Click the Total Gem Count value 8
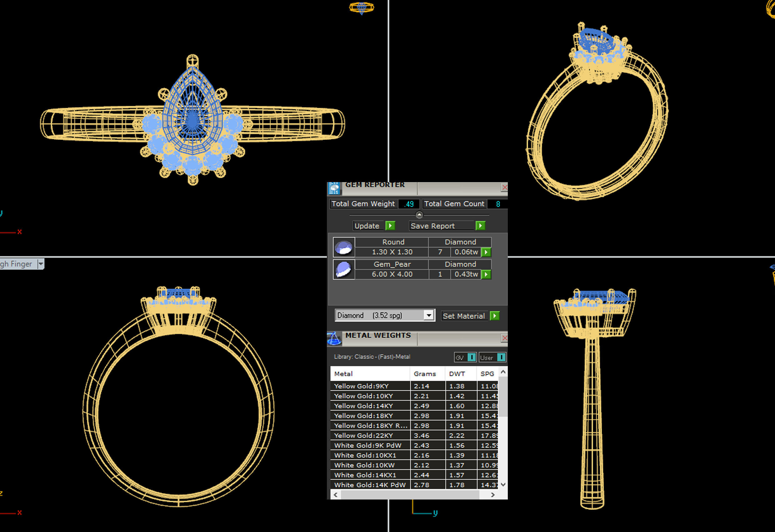The image size is (775, 532). (x=498, y=204)
